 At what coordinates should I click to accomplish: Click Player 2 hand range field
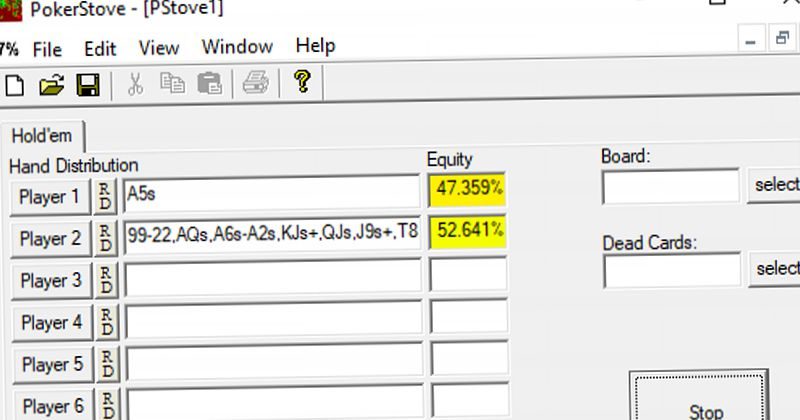pos(272,234)
